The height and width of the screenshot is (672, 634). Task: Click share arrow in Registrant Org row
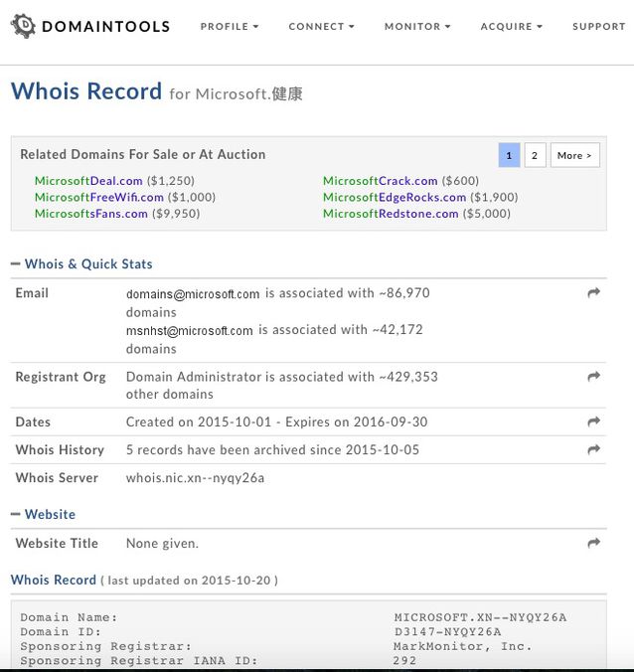point(593,377)
